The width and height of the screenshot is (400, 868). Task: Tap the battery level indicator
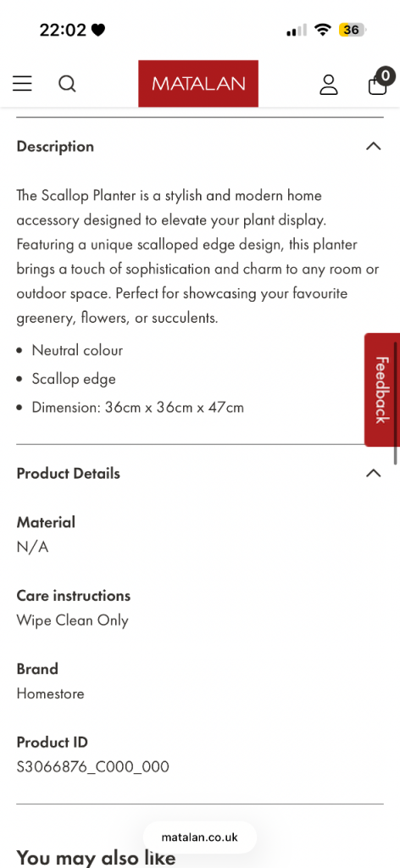point(353,30)
